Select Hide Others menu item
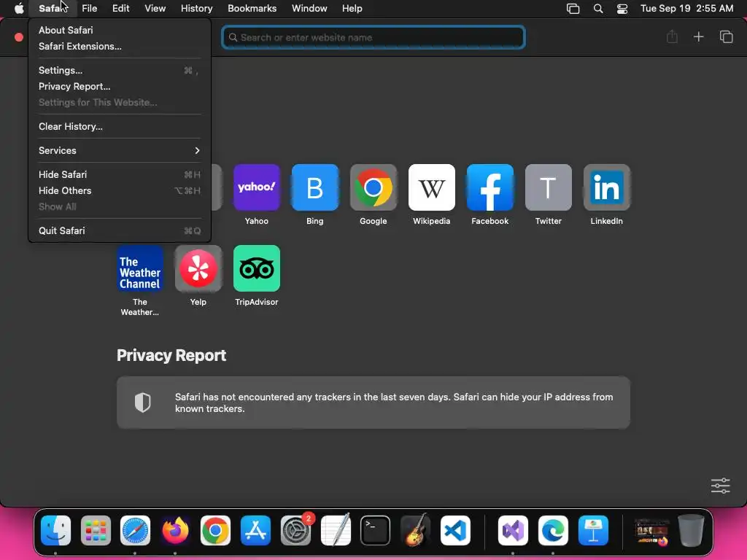Image resolution: width=747 pixels, height=560 pixels. point(120,190)
